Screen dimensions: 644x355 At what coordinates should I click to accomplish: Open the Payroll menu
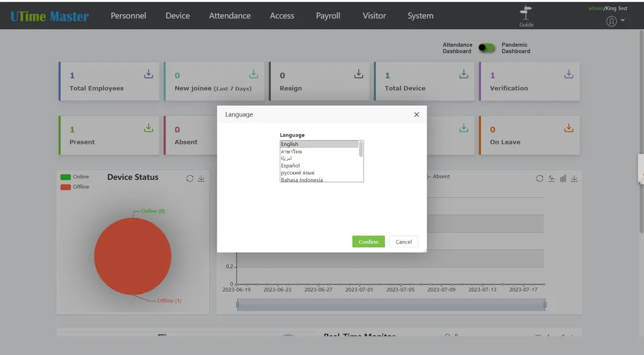pos(328,16)
